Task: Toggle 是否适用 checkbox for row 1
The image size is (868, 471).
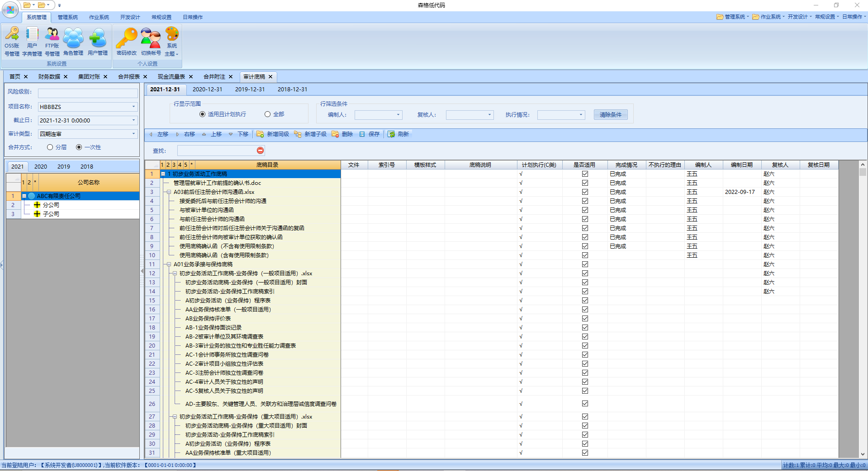Action: pos(585,174)
